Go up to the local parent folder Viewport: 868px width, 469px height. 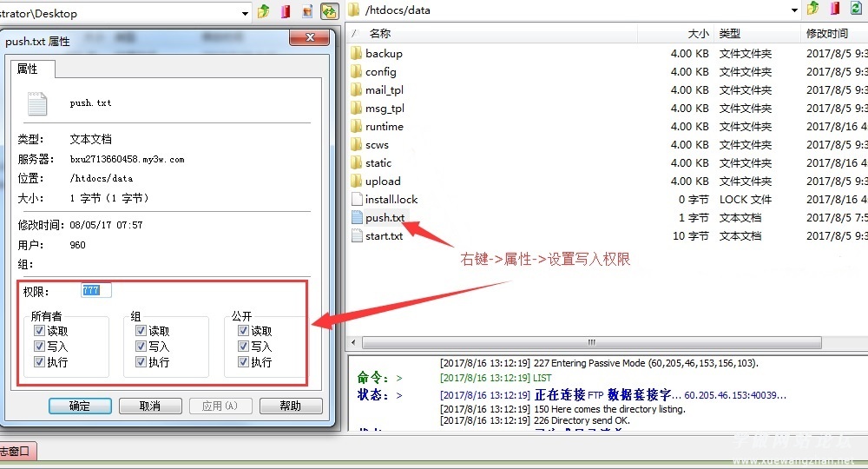coord(264,11)
